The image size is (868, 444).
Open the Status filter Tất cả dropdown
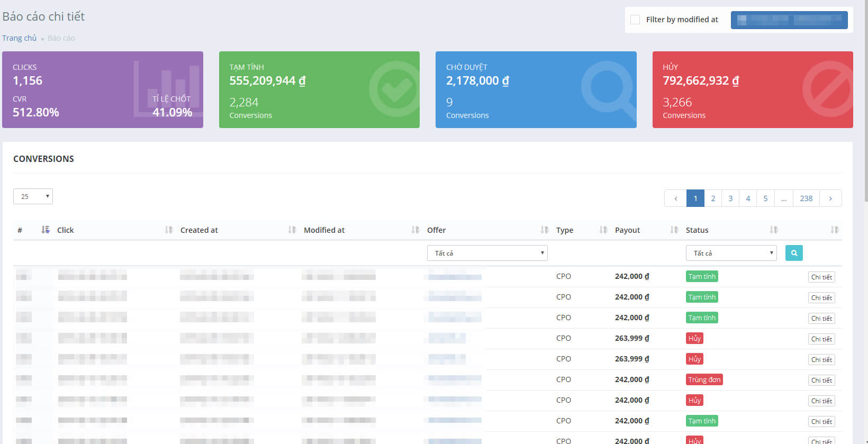pyautogui.click(x=731, y=253)
